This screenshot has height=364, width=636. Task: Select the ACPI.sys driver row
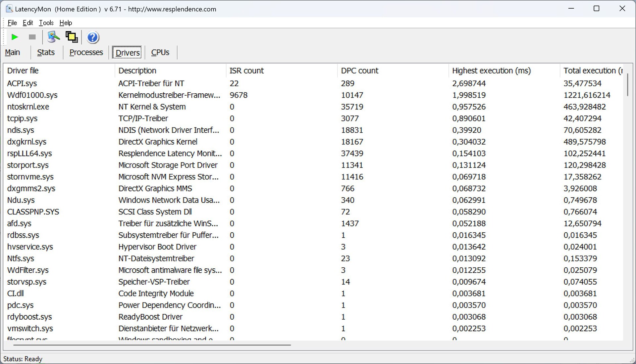click(313, 83)
